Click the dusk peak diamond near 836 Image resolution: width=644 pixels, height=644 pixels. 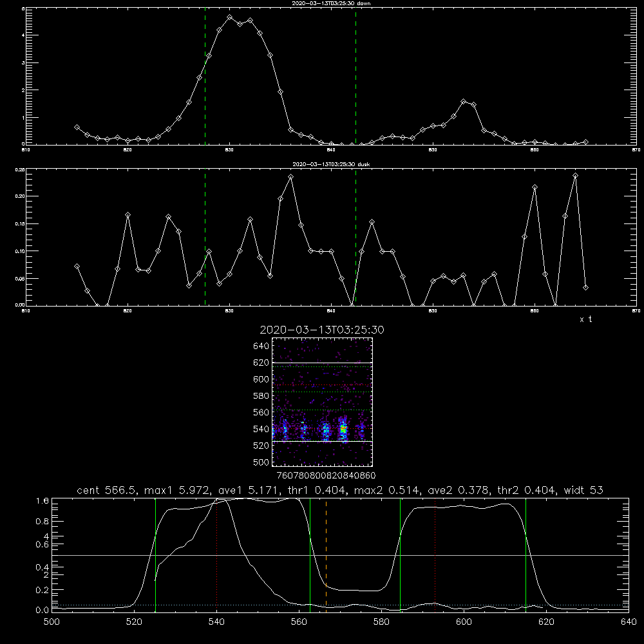[x=291, y=177]
